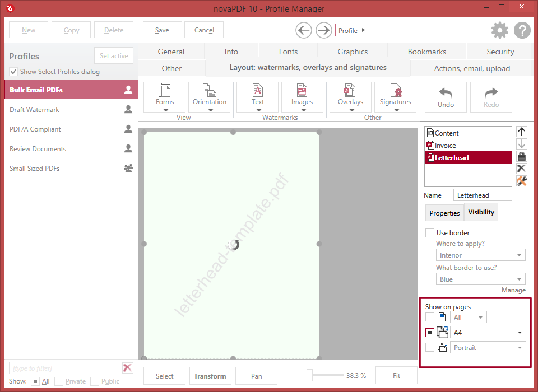Switch to the Graphics tab

353,52
